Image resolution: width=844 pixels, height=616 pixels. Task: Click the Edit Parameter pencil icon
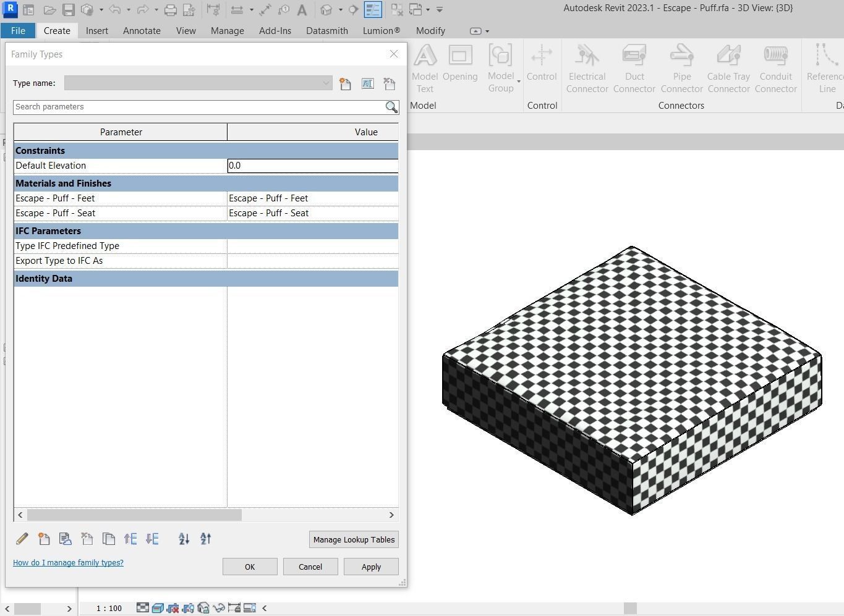point(22,539)
